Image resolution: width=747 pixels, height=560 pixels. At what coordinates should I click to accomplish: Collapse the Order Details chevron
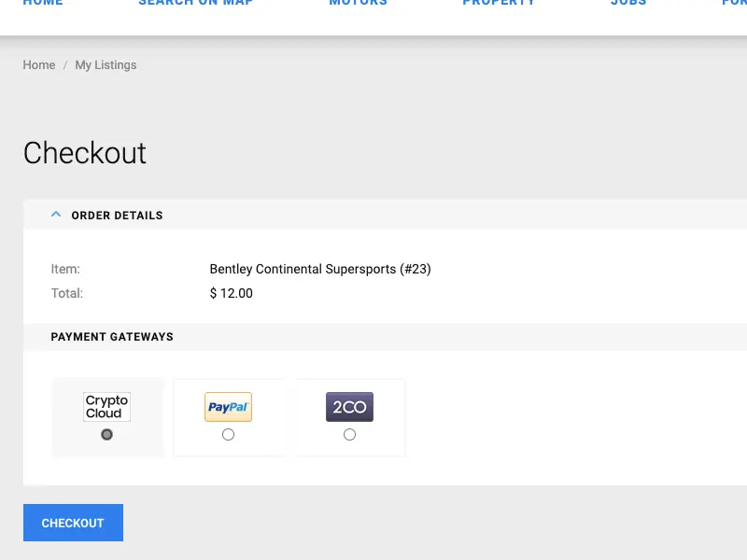click(56, 215)
